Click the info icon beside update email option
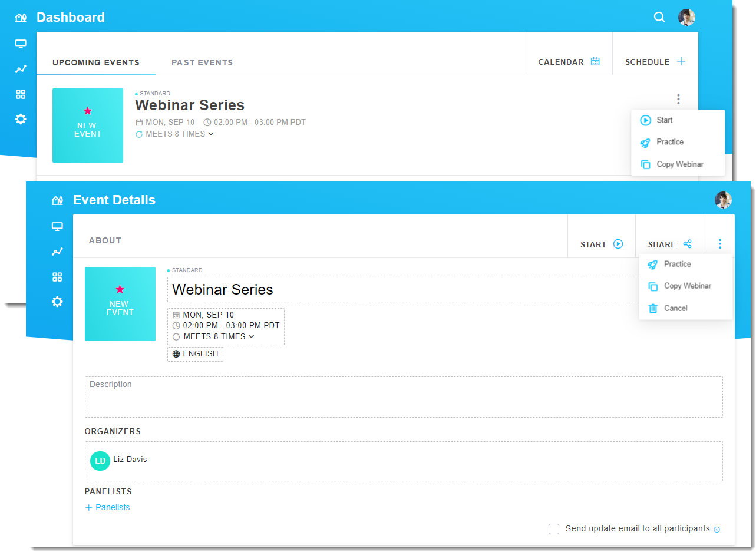 pyautogui.click(x=717, y=530)
